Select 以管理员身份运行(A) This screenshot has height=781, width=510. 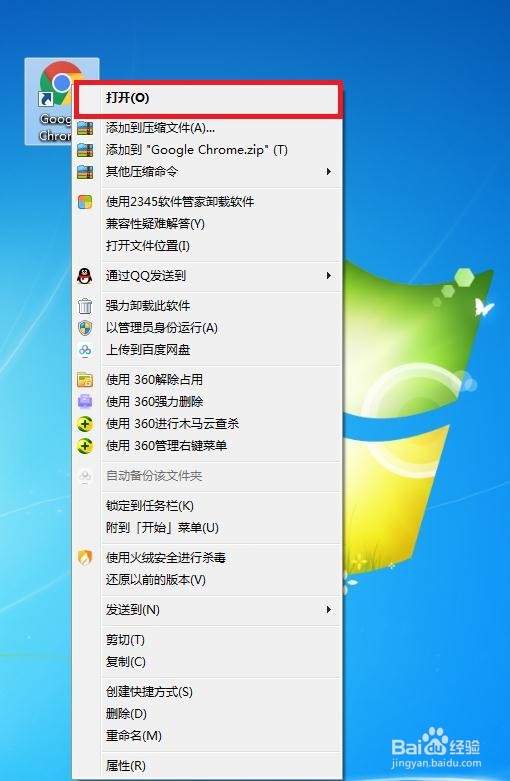pos(208,328)
